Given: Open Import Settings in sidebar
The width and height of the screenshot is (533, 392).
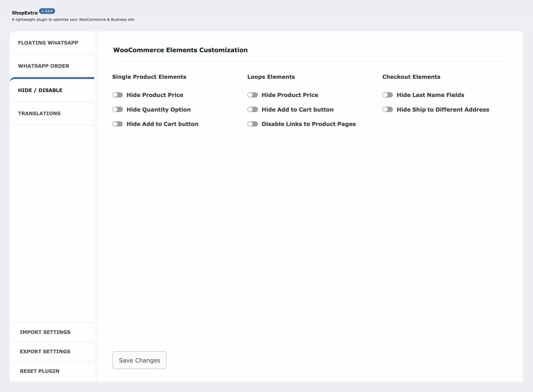Looking at the screenshot, I should click(x=52, y=332).
